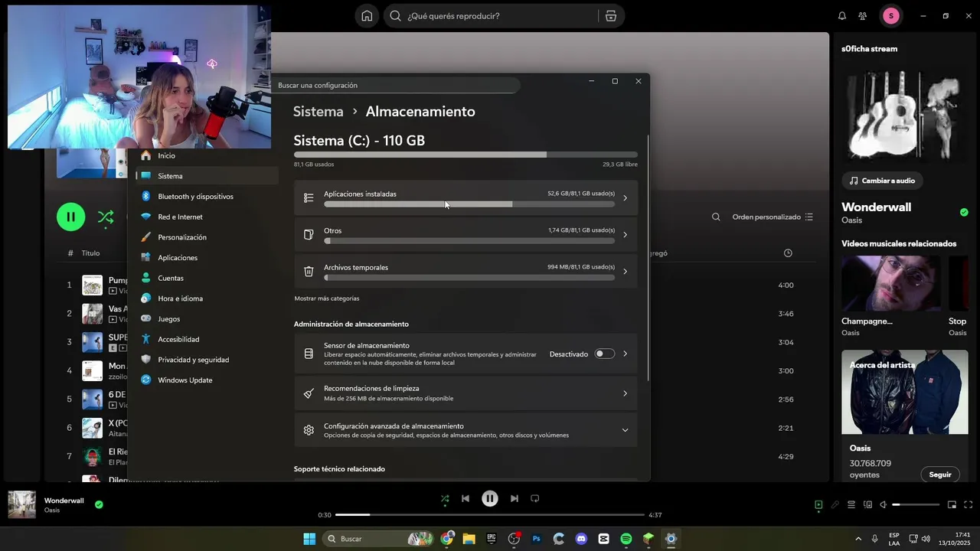The image size is (980, 551).
Task: Click the Buscar una configuración field
Action: coord(396,85)
